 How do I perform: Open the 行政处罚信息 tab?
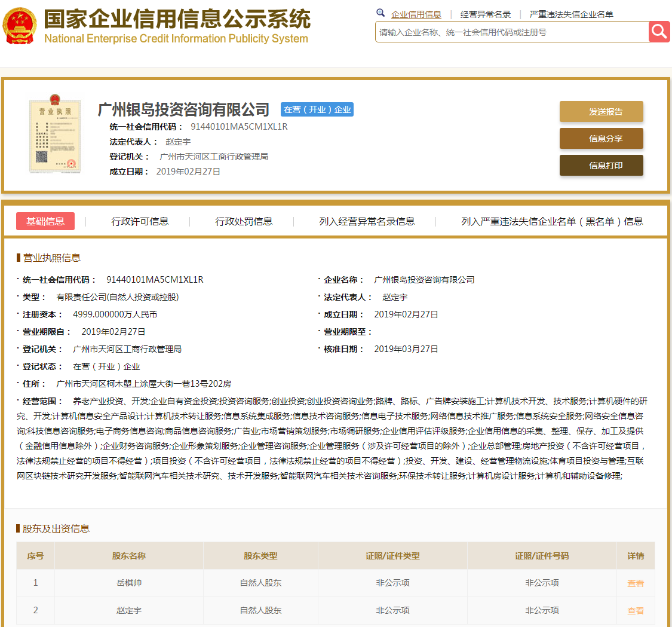click(x=244, y=221)
